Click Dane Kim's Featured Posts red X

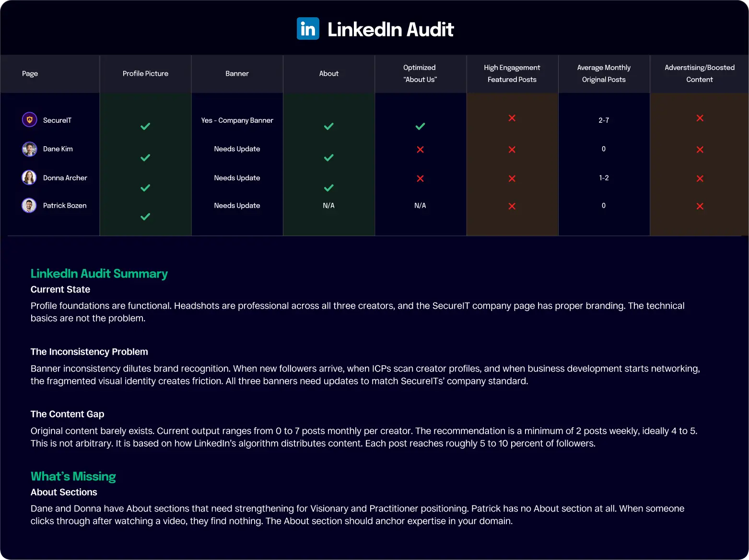click(x=512, y=150)
